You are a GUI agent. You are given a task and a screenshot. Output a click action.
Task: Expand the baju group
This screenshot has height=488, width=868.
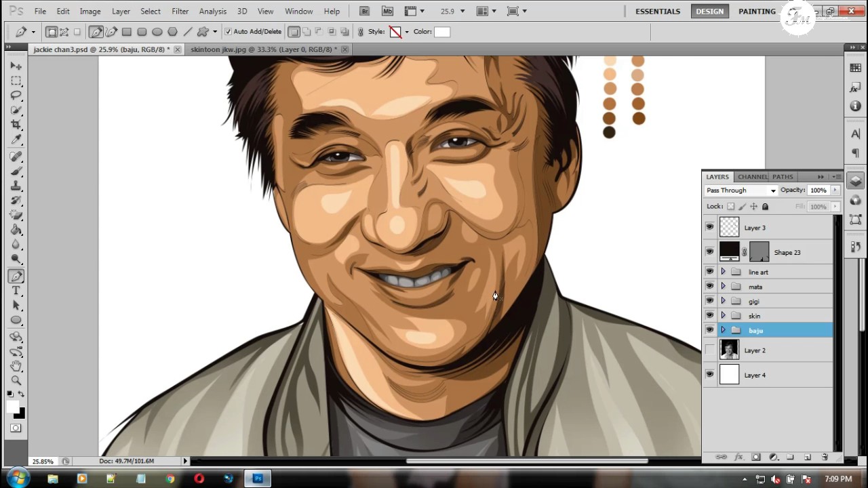(723, 330)
